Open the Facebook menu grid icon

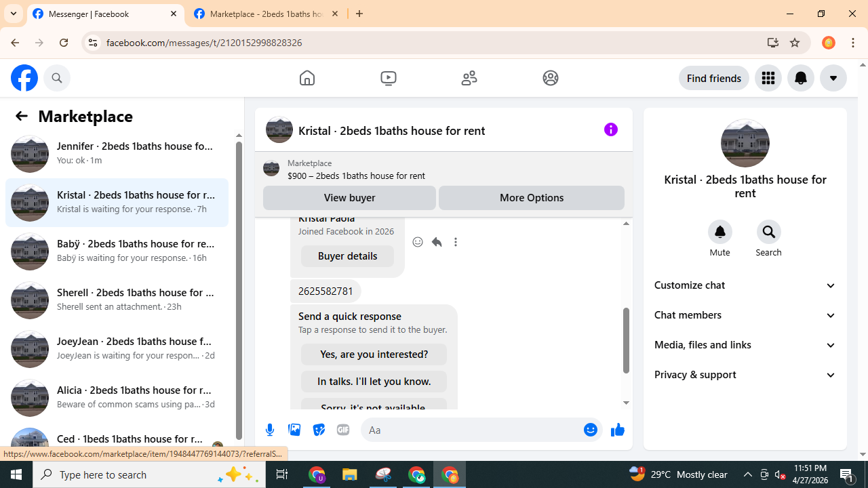(x=768, y=78)
